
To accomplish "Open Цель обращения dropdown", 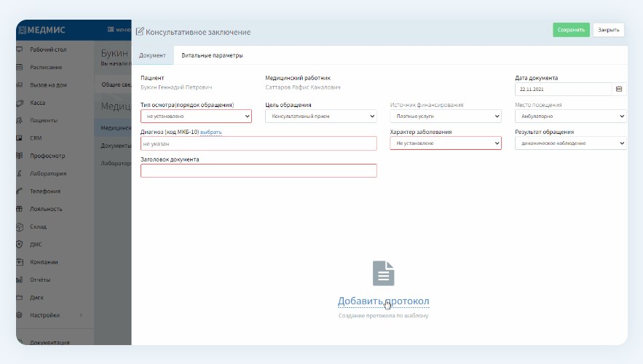I will pos(320,116).
